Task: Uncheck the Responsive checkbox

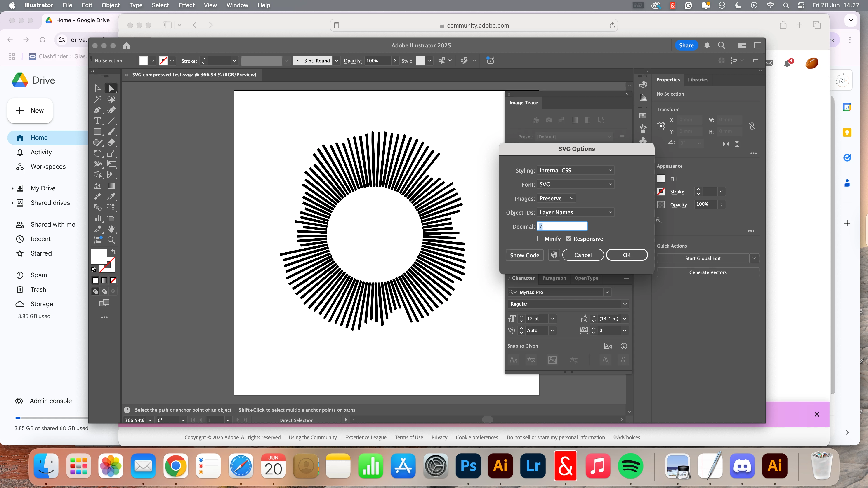Action: tap(569, 239)
